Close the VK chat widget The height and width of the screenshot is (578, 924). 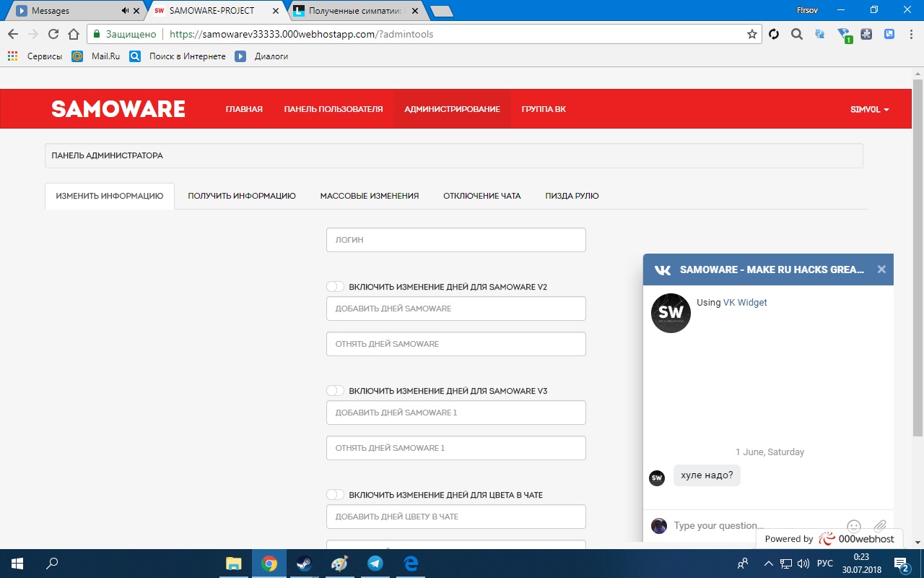[x=881, y=269]
